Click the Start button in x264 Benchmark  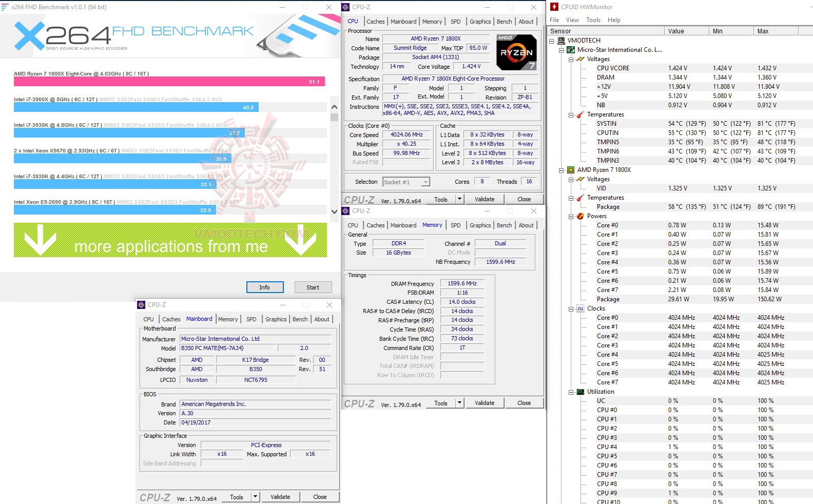(x=313, y=287)
